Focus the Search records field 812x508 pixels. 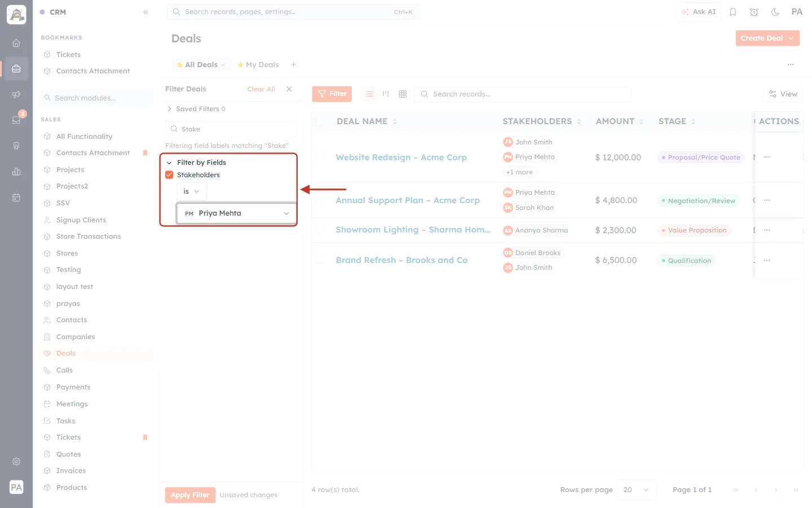point(523,94)
